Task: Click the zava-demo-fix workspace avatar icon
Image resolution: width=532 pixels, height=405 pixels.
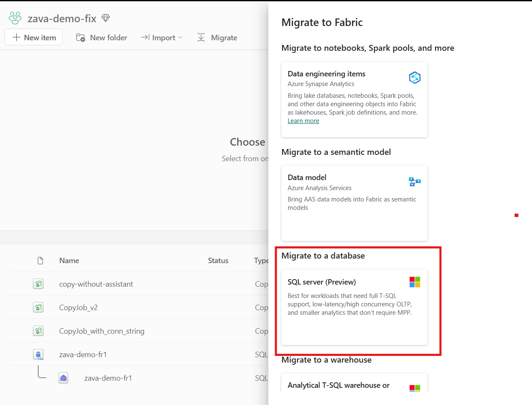Action: (14, 18)
